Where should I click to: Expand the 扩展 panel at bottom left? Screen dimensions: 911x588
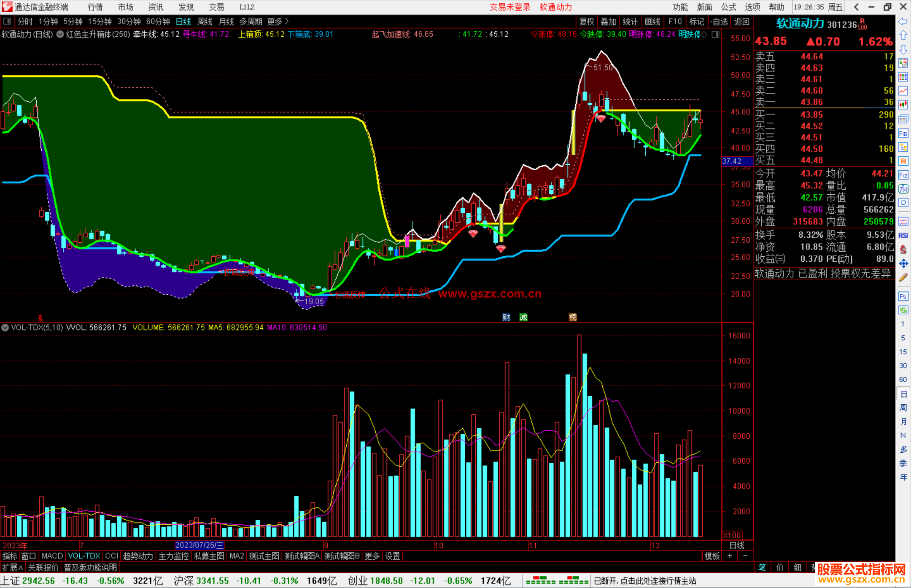13,567
